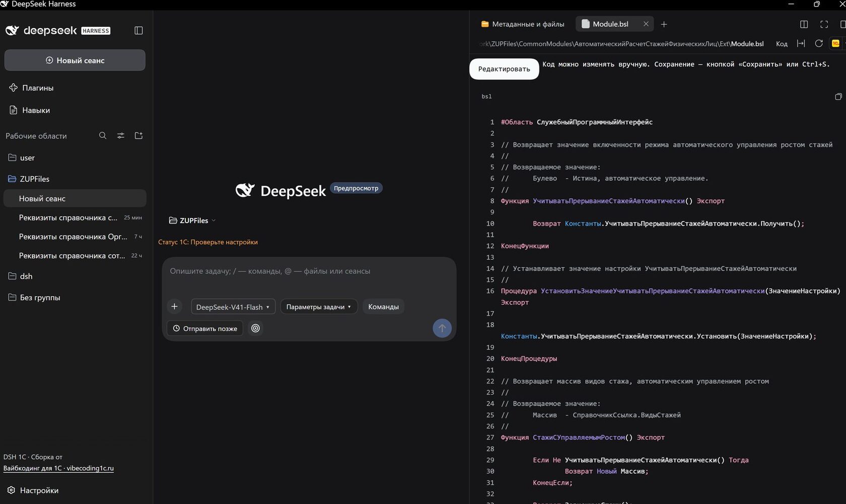Open the DeepSeek-V41-Flash model dropdown
Viewport: 846px width, 504px height.
(233, 307)
